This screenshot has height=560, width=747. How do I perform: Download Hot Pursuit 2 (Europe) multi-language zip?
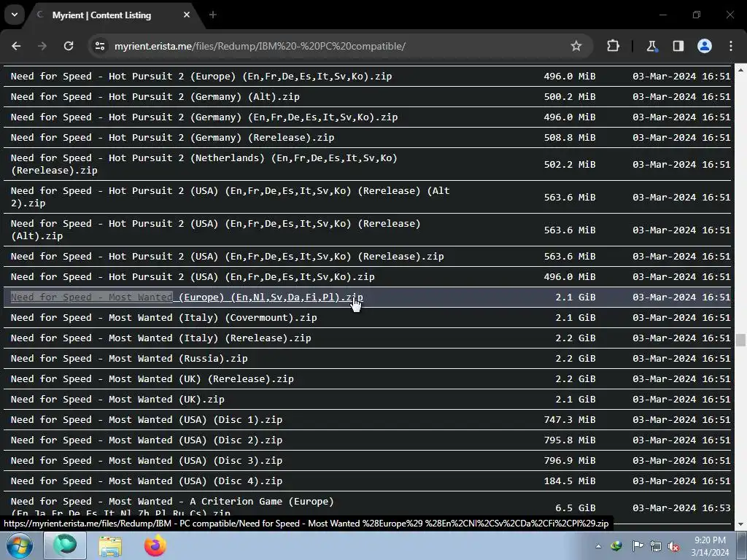pyautogui.click(x=201, y=76)
